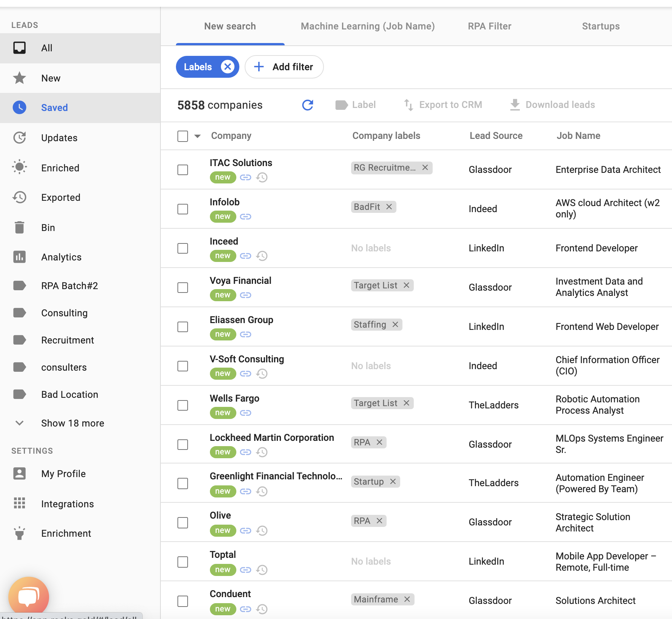Click the link icon for Eliassen Group

tap(245, 334)
